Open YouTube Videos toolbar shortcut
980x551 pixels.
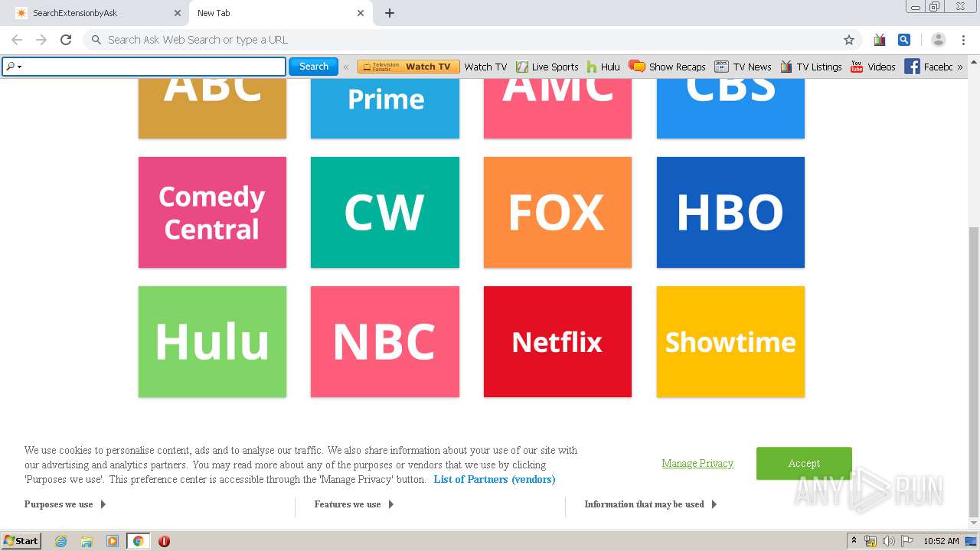pyautogui.click(x=873, y=67)
